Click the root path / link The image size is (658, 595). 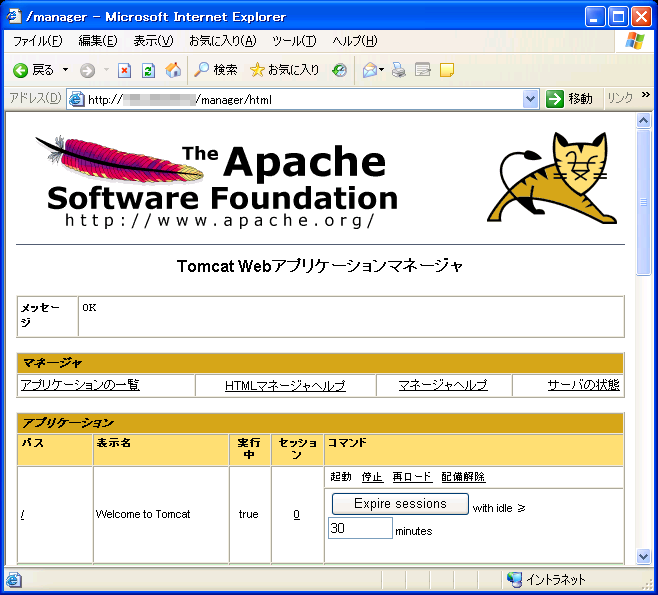click(x=22, y=514)
